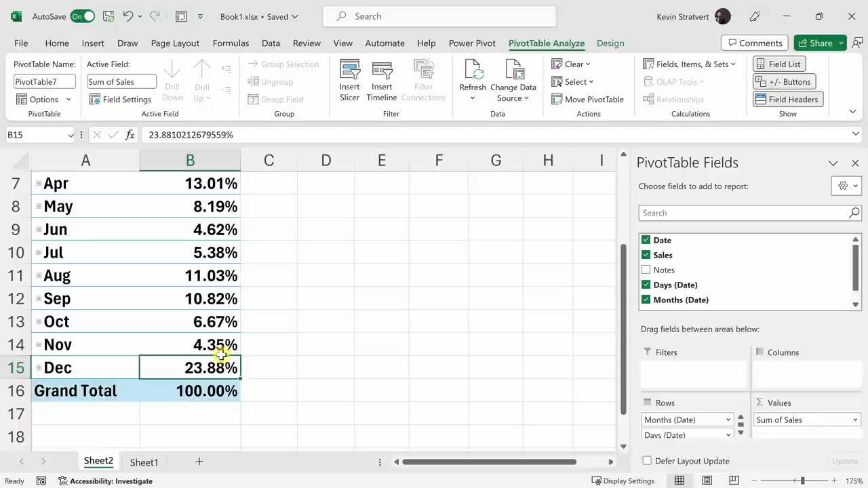Open the Select dropdown

(x=573, y=81)
